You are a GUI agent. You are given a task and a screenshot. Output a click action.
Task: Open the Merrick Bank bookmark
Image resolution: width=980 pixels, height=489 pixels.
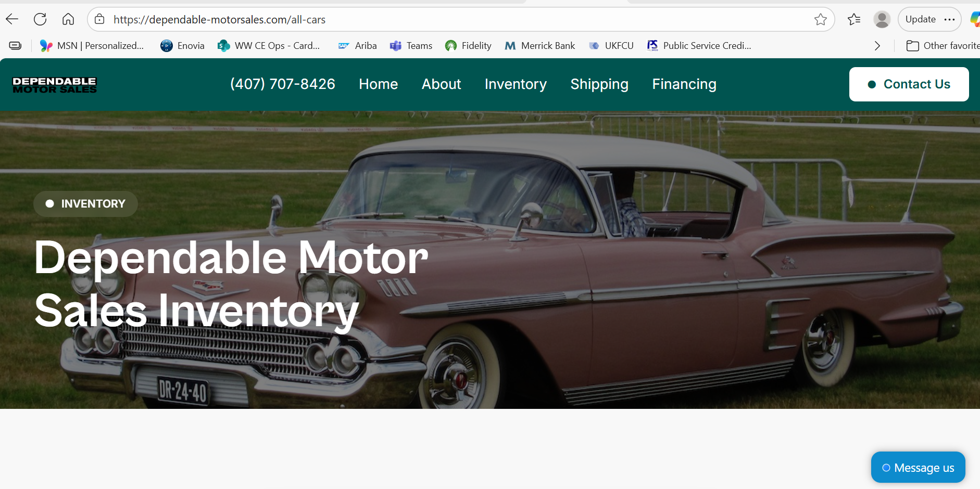(x=540, y=46)
